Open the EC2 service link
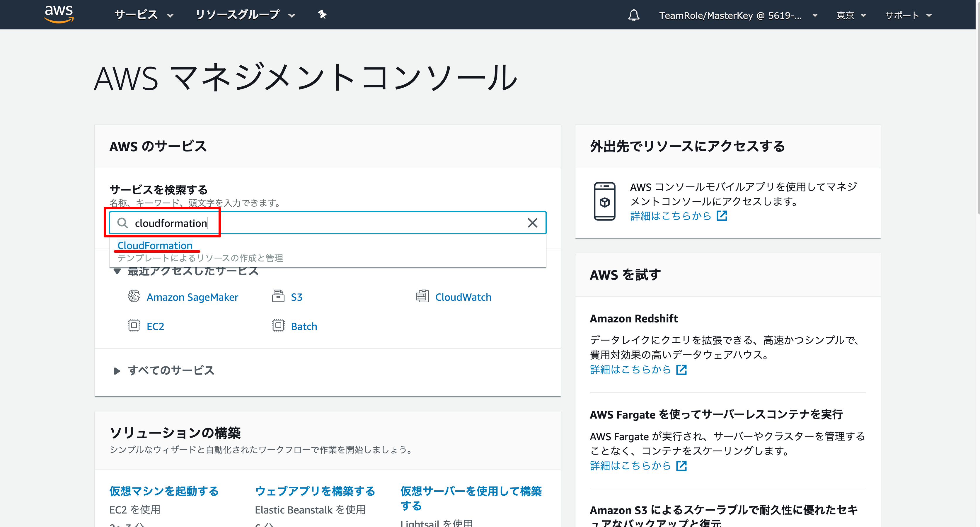Viewport: 980px width, 527px height. click(155, 327)
